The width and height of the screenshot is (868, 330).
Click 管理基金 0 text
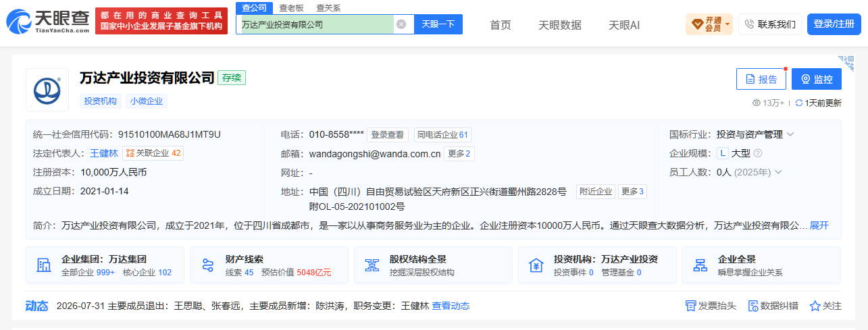coord(621,273)
